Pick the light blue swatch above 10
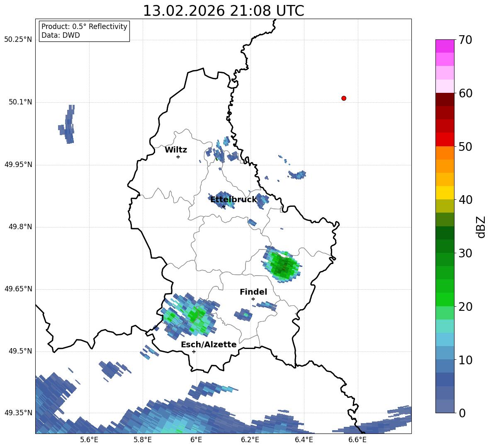Viewport: 491px width, 448px height. [445, 353]
